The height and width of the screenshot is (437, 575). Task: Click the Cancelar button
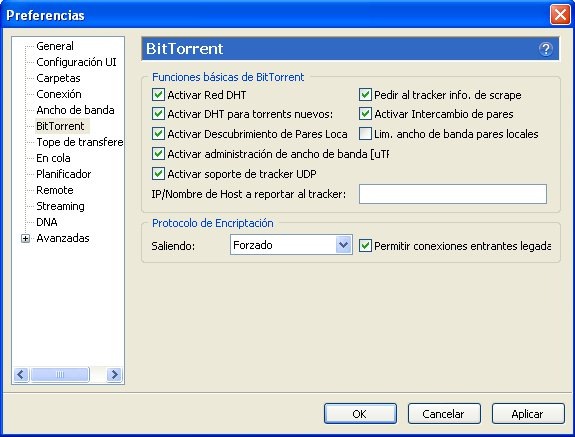point(444,414)
